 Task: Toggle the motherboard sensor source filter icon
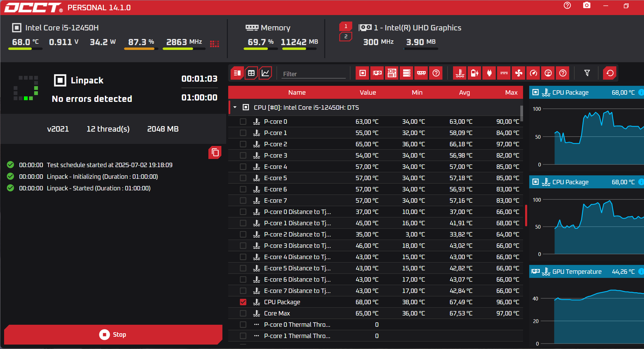(392, 73)
